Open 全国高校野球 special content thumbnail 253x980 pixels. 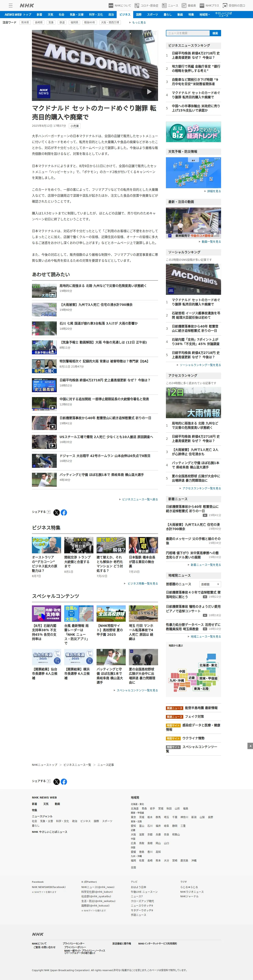pos(111,614)
